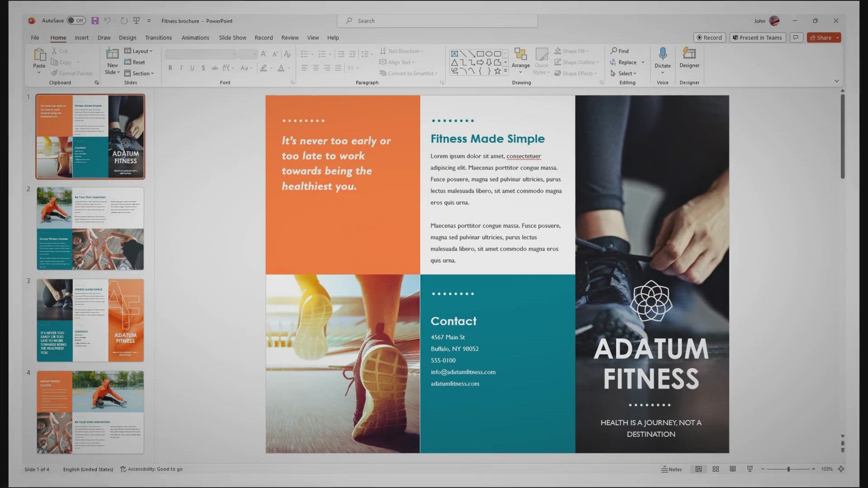This screenshot has width=868, height=488.
Task: Toggle the Notes pane
Action: click(671, 469)
